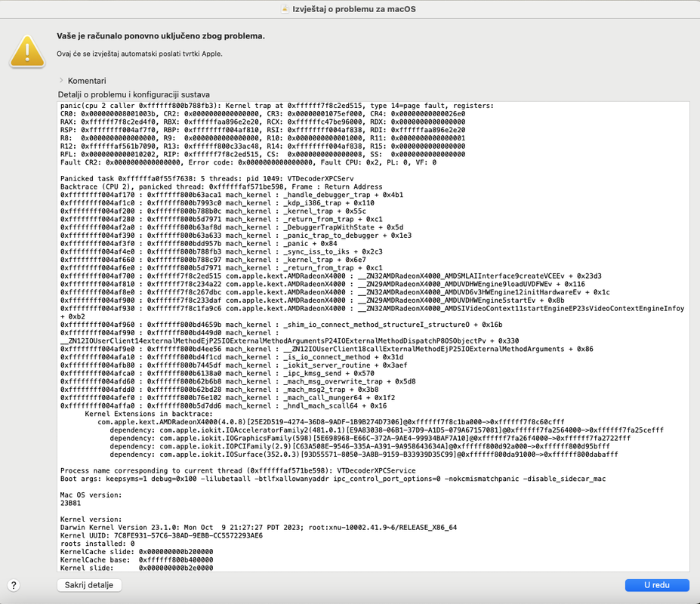Click the window title 'Izvještaj o problemu za macOS'

(354, 9)
